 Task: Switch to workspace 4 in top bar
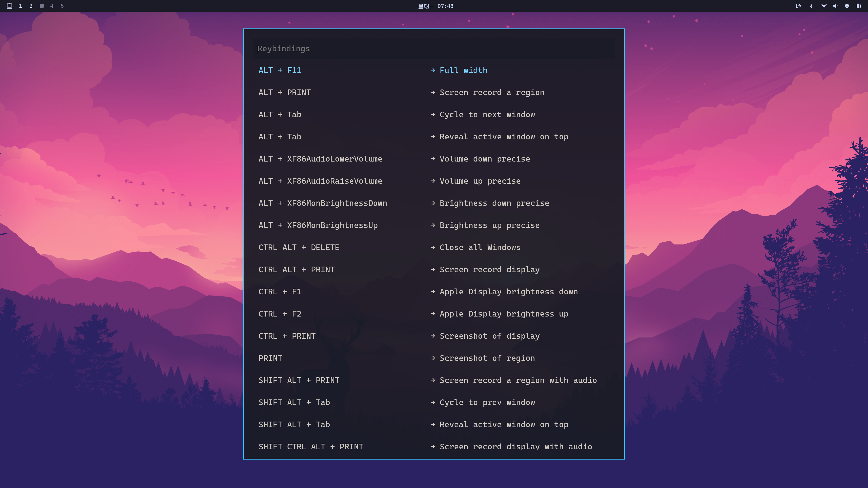tap(52, 6)
